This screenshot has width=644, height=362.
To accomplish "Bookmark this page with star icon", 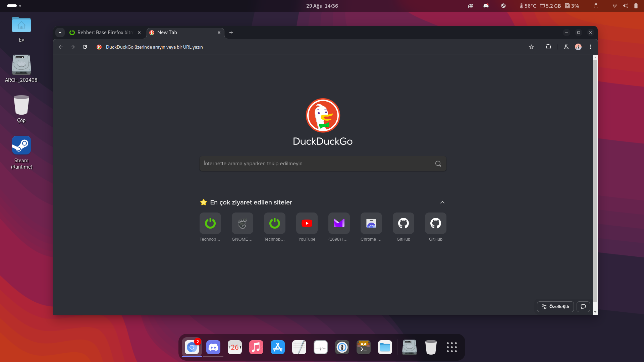I will coord(531,47).
